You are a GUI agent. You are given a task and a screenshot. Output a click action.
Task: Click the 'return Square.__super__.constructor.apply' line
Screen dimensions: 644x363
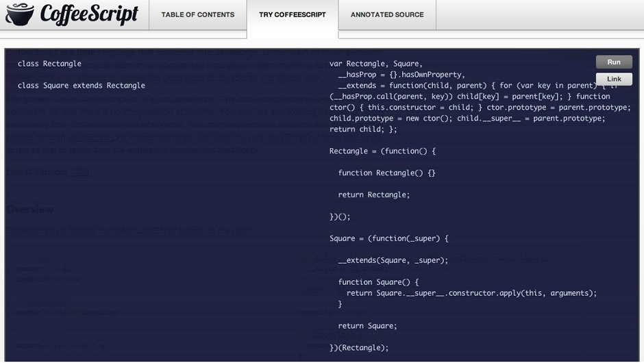pyautogui.click(x=471, y=293)
